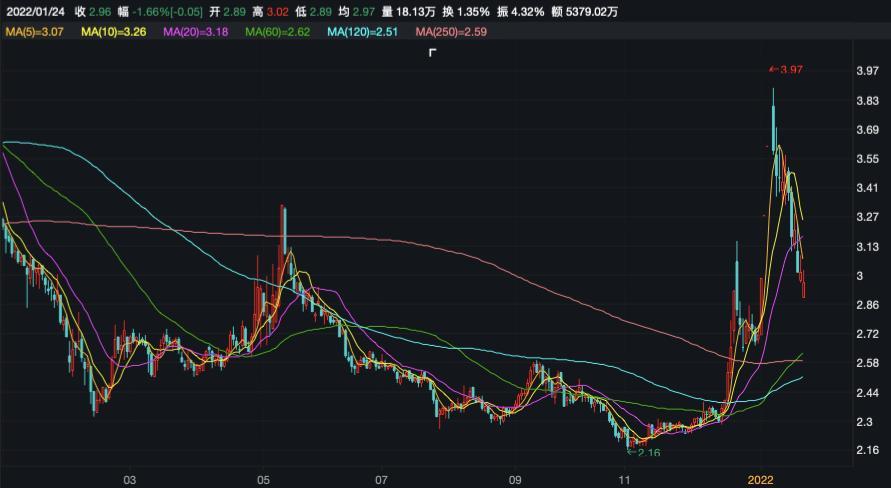Click the 2022 label on time axis
This screenshot has width=891, height=488.
(764, 479)
